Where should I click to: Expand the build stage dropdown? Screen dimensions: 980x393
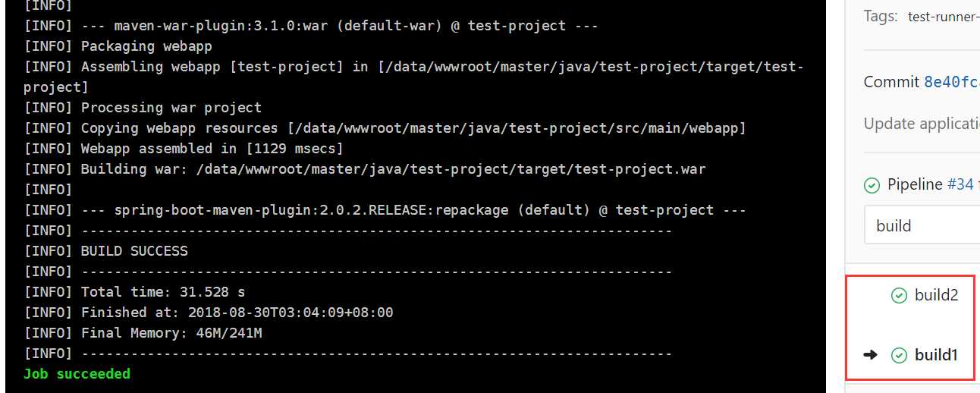click(922, 225)
